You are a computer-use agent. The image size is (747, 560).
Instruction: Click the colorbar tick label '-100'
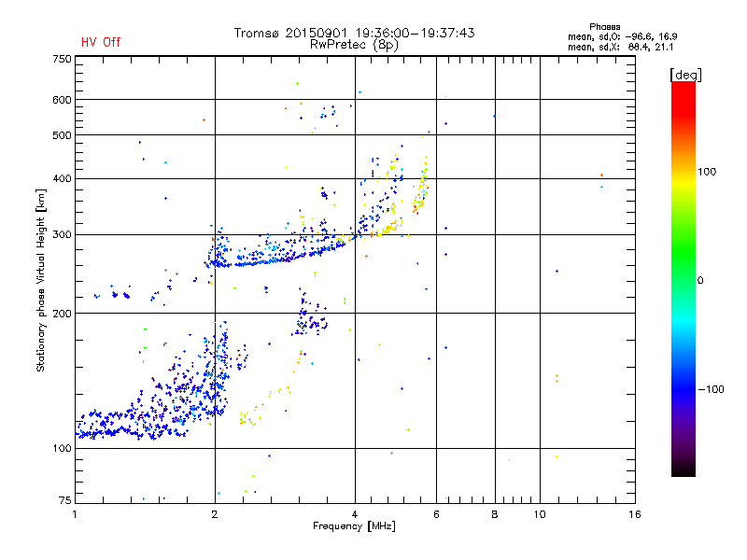tap(711, 389)
